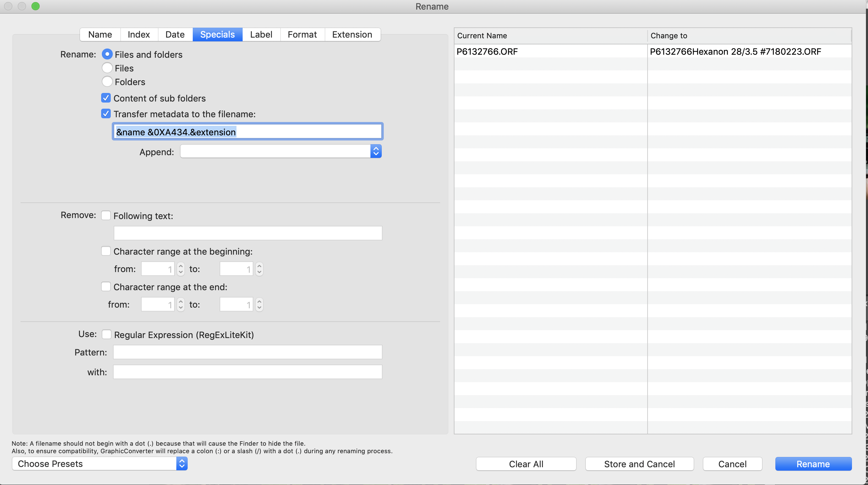Toggle Transfer metadata to filename

tap(106, 114)
